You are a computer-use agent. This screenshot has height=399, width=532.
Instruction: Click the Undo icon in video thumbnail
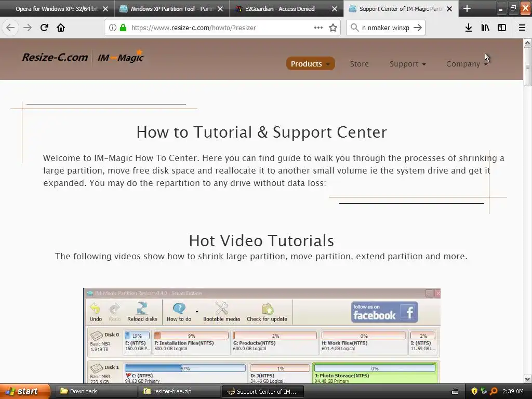click(x=96, y=312)
